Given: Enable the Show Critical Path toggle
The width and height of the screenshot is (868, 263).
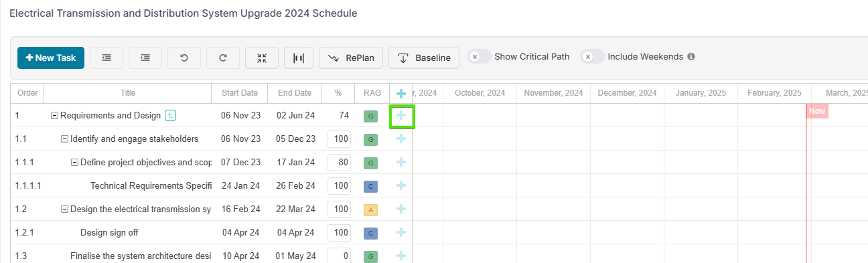Looking at the screenshot, I should tap(479, 57).
